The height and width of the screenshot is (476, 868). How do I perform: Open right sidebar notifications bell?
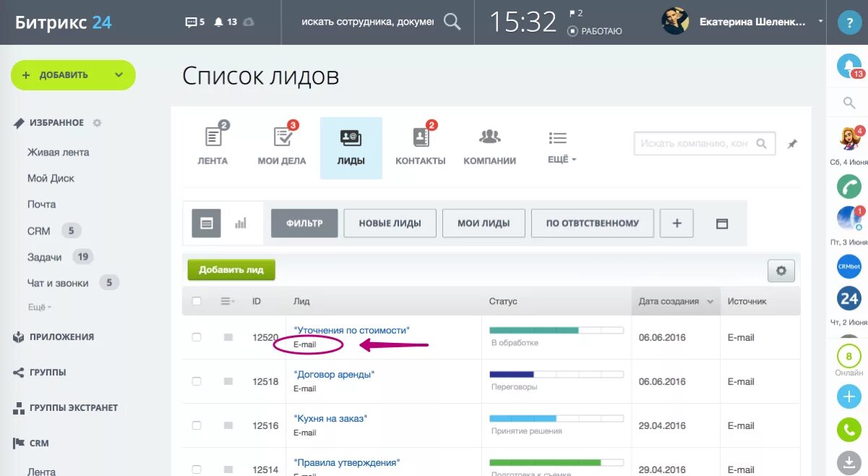(849, 67)
